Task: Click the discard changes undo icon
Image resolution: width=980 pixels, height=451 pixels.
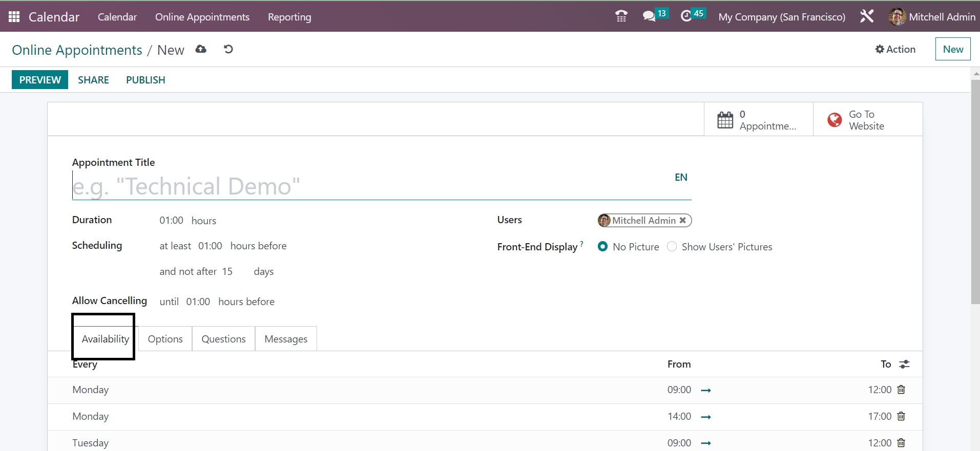Action: coord(228,49)
